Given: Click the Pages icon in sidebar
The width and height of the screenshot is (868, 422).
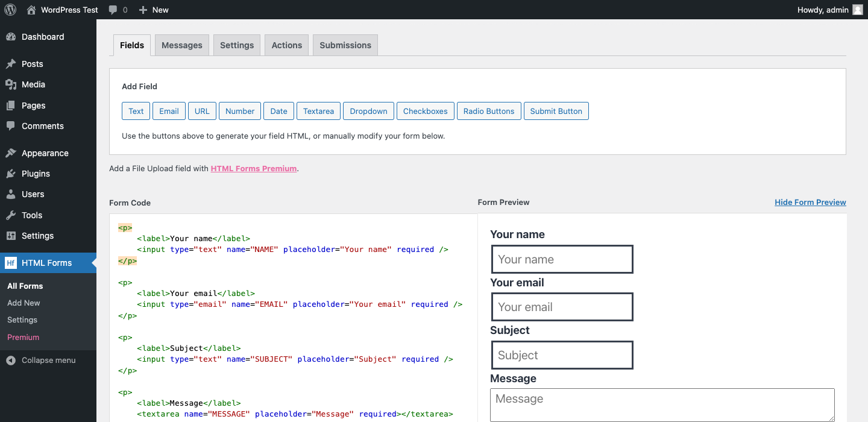Looking at the screenshot, I should pyautogui.click(x=11, y=105).
